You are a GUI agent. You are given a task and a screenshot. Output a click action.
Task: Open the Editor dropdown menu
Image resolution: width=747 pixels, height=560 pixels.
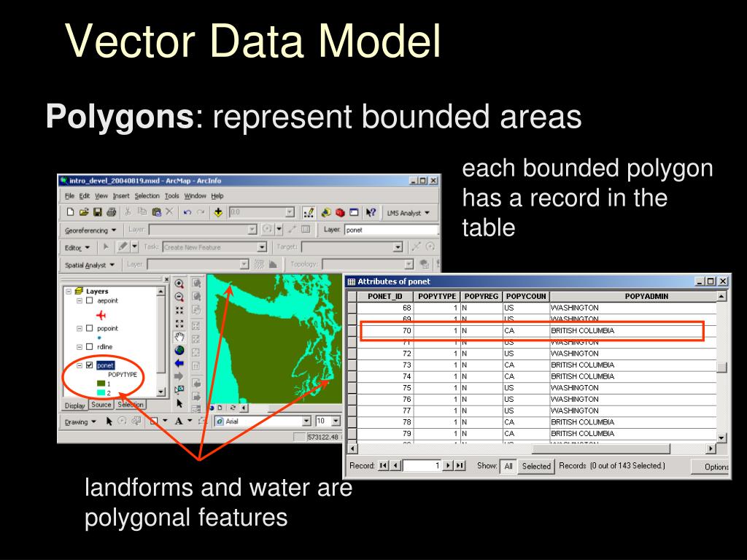coord(77,248)
